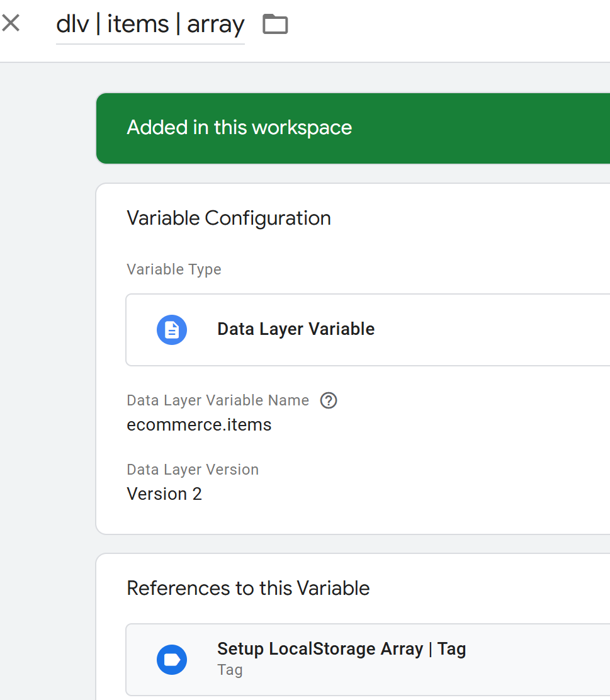610x700 pixels.
Task: Open help tooltip for Data Layer Variable Name
Action: [x=329, y=400]
